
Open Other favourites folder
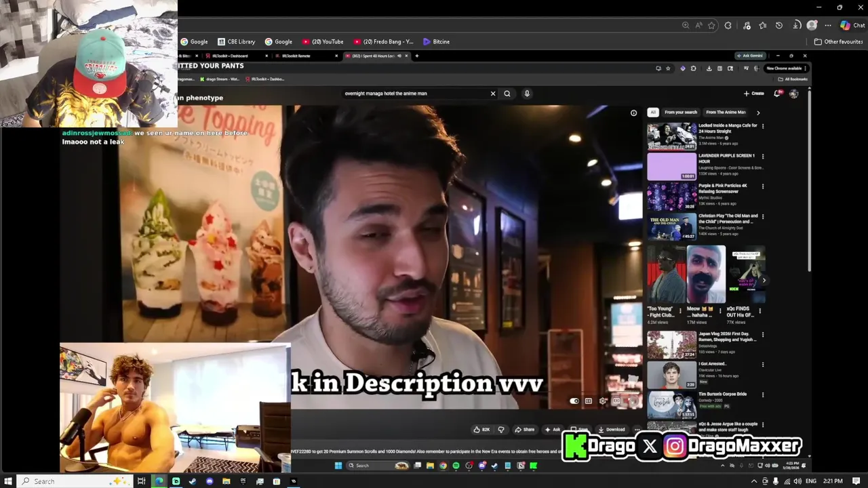coord(839,41)
